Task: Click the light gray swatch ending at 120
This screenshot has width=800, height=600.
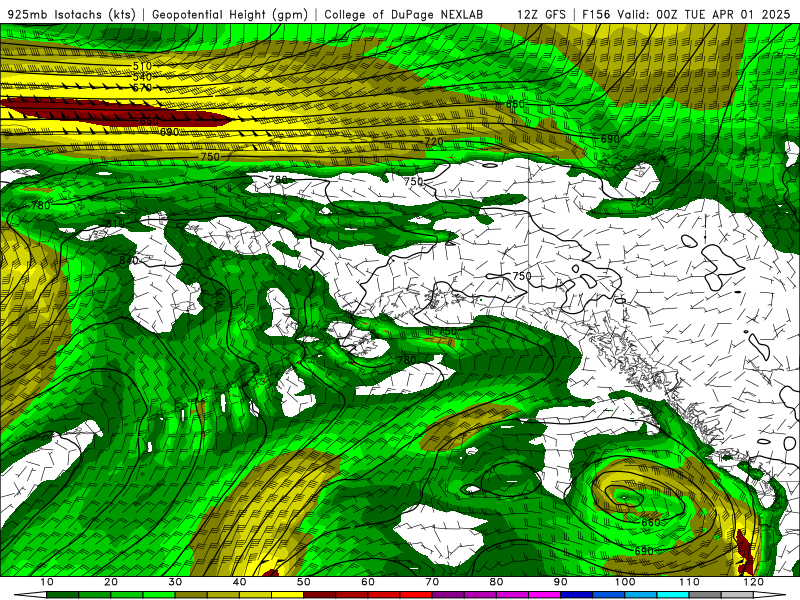Action: (737, 595)
